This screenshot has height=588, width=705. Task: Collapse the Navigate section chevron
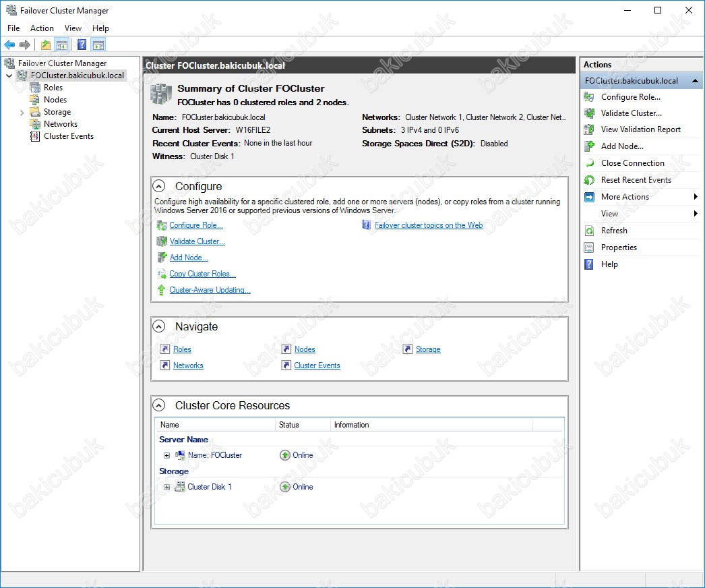coord(158,326)
